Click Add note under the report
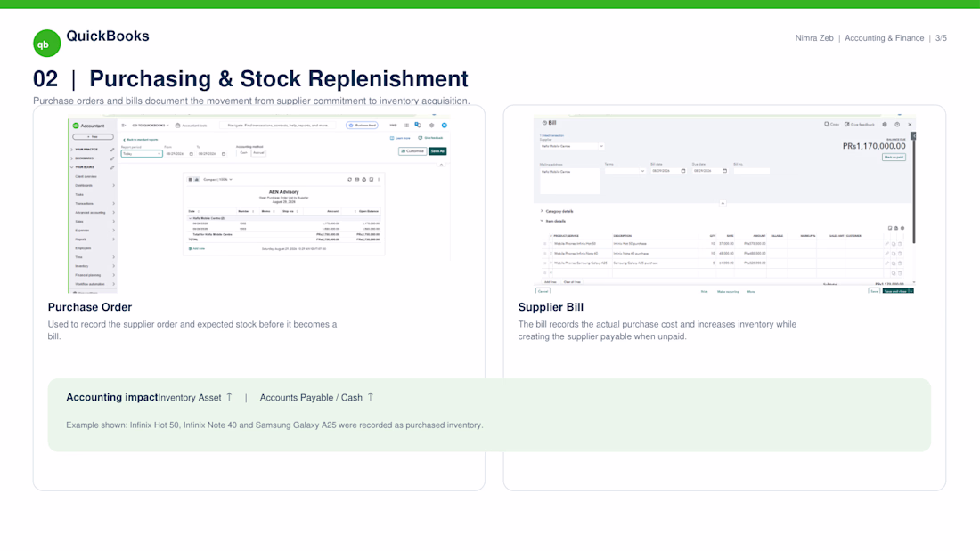Screen dimensions: 980x551 [197, 248]
